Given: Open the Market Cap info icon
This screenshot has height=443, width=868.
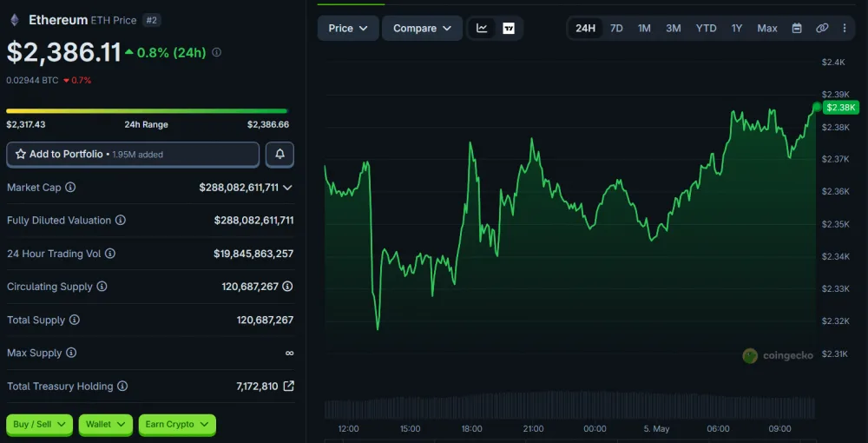Looking at the screenshot, I should point(70,187).
